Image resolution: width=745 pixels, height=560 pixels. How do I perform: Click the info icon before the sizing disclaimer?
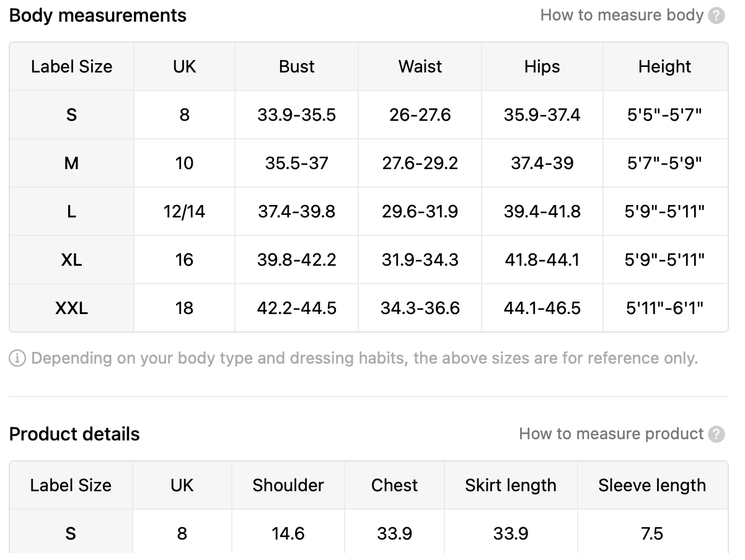pos(17,358)
